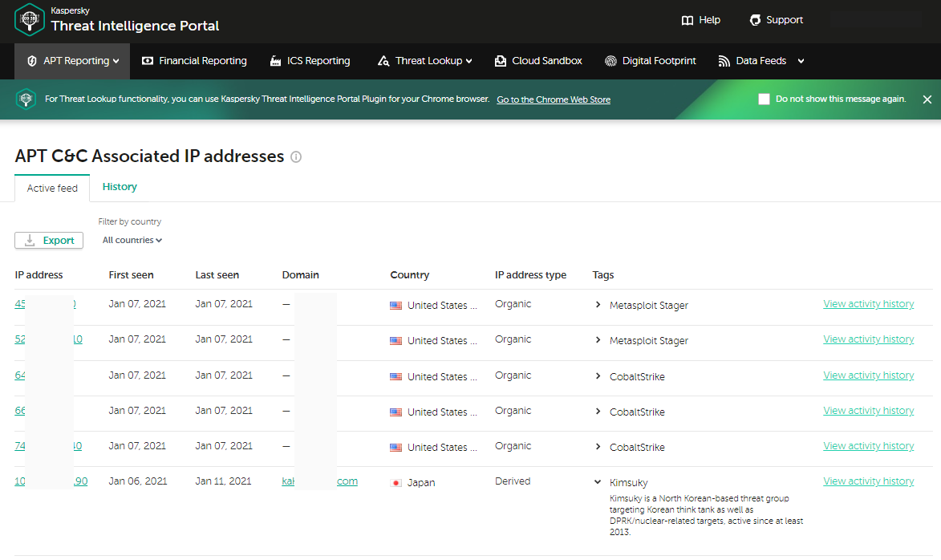941x560 pixels.
Task: Expand the first CobaltStrike tag row
Action: [598, 375]
